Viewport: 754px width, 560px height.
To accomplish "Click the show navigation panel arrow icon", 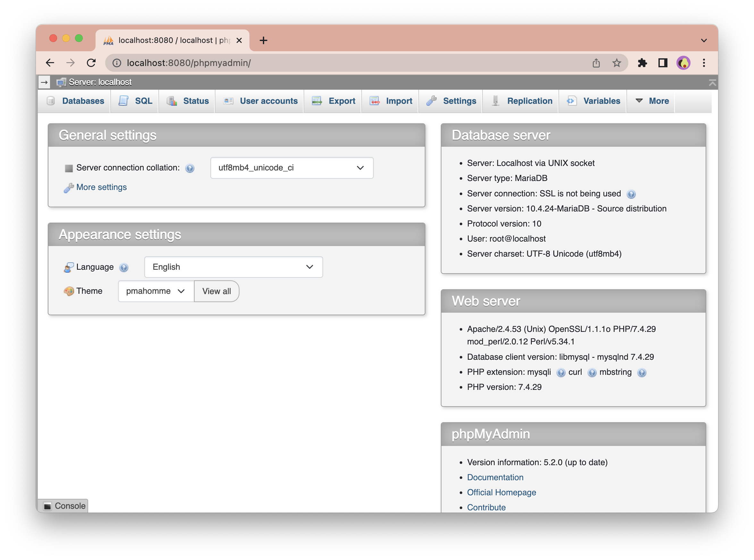I will pyautogui.click(x=44, y=82).
